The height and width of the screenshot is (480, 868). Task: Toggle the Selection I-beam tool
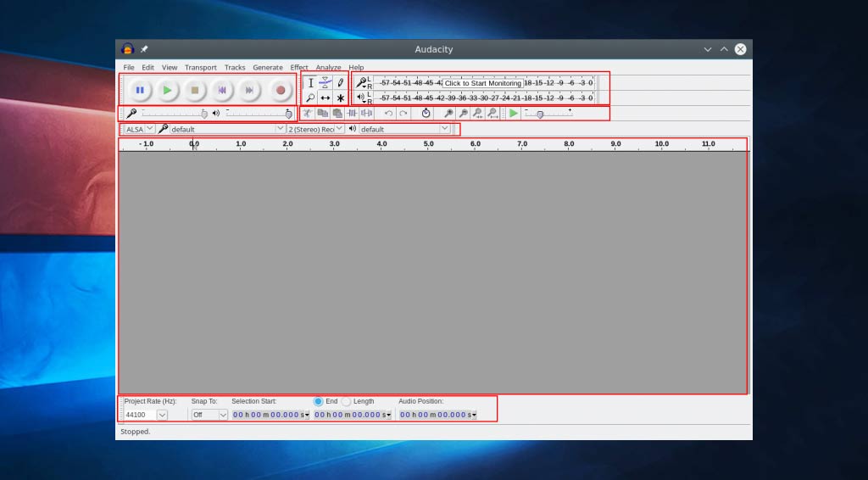(x=310, y=83)
